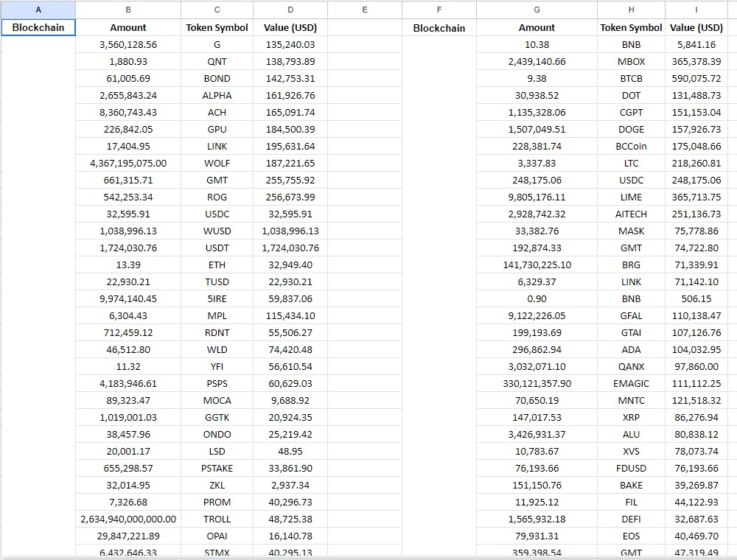
Task: Click the DOGE token symbol cell
Action: tap(631, 129)
